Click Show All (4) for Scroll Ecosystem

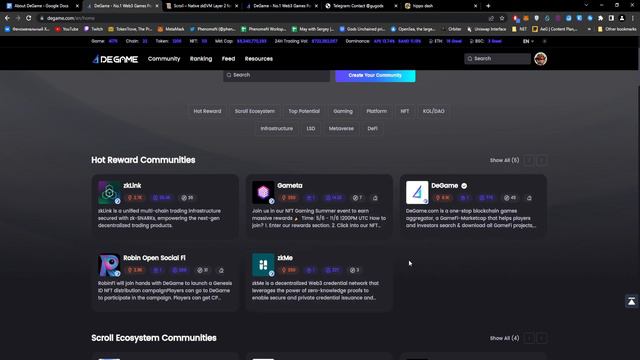click(x=504, y=338)
